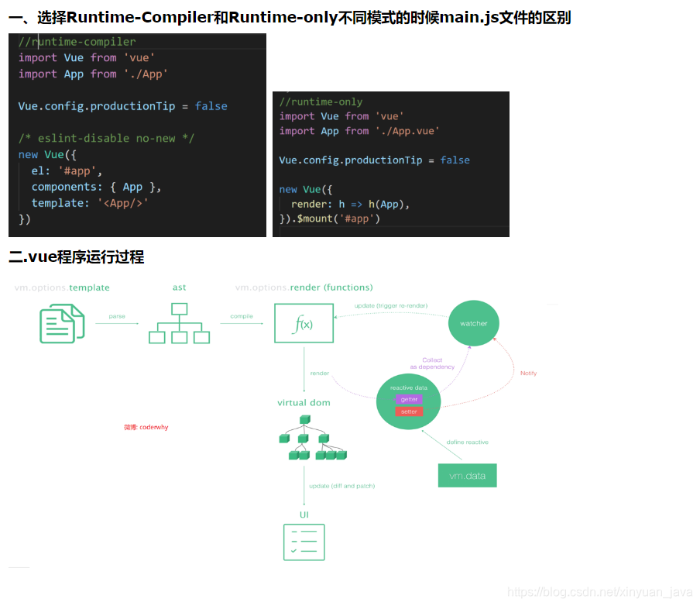Click the update (diff and patch) label
Image resolution: width=700 pixels, height=606 pixels.
point(341,485)
